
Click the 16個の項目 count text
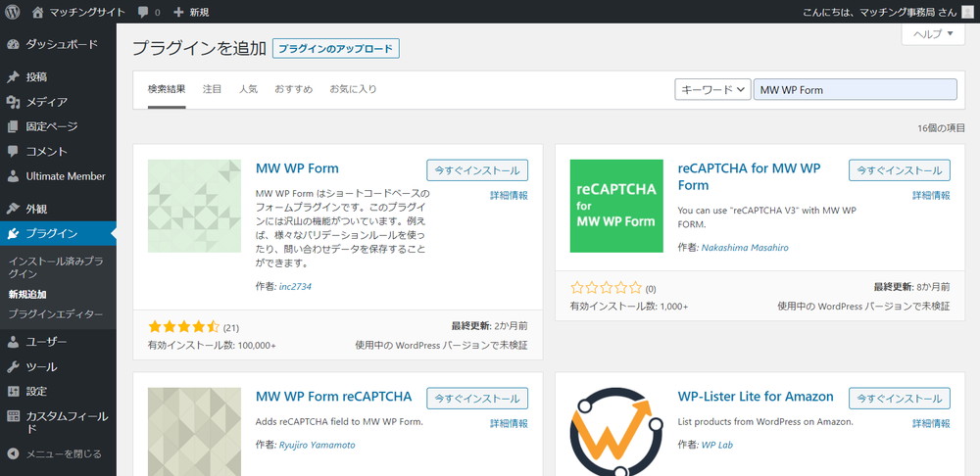(x=941, y=128)
